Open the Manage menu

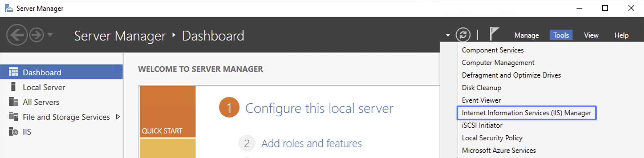[526, 35]
